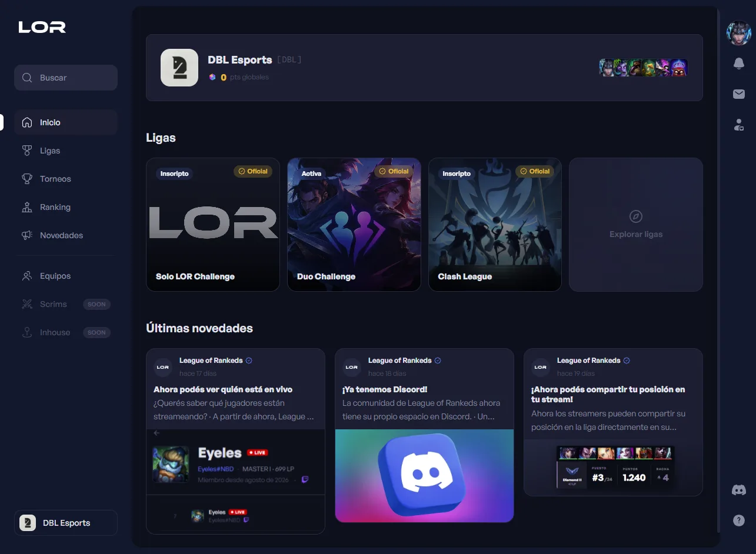The height and width of the screenshot is (554, 756).
Task: Click the back arrow in the Eyeles preview
Action: (x=156, y=433)
